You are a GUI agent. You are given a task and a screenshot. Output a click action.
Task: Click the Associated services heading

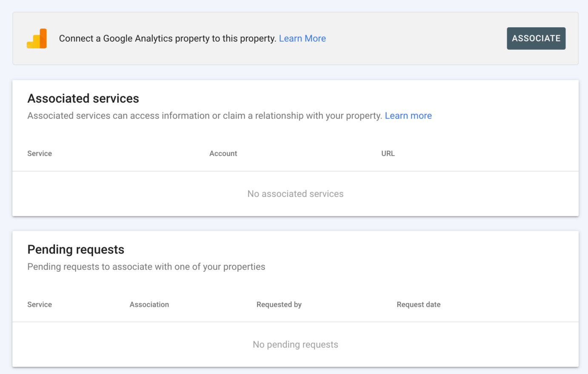coord(83,98)
